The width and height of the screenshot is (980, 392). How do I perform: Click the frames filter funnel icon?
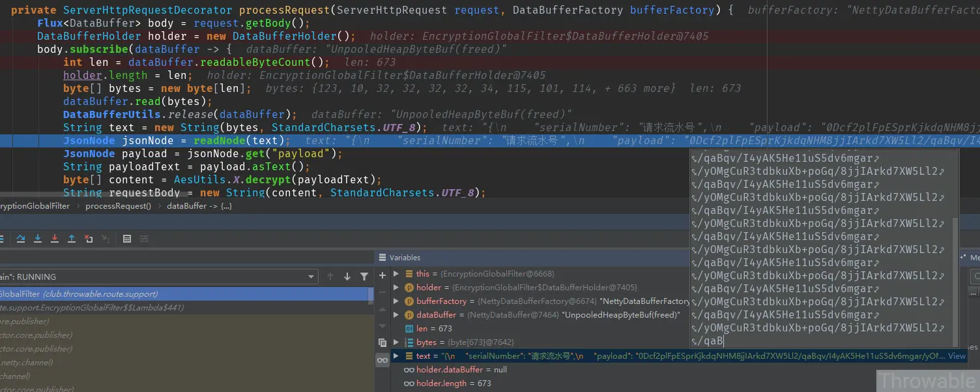(364, 277)
